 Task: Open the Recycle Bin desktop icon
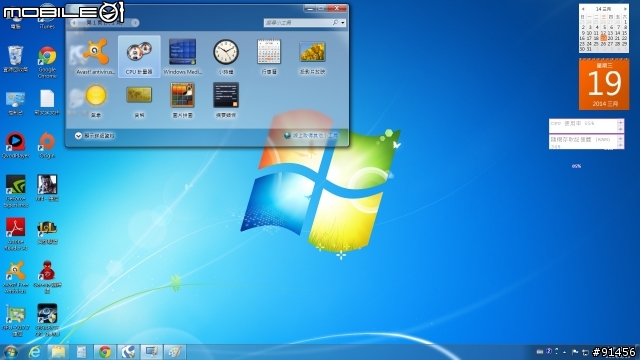click(15, 59)
